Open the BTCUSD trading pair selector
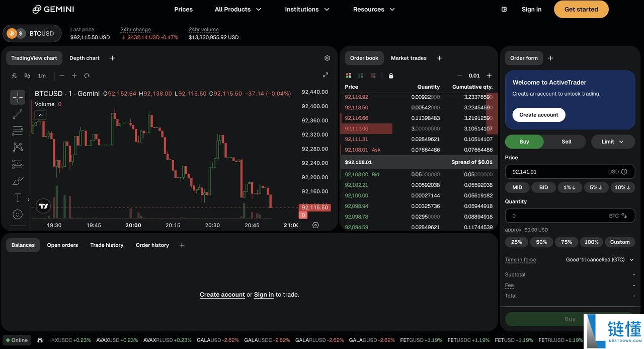 pyautogui.click(x=32, y=34)
